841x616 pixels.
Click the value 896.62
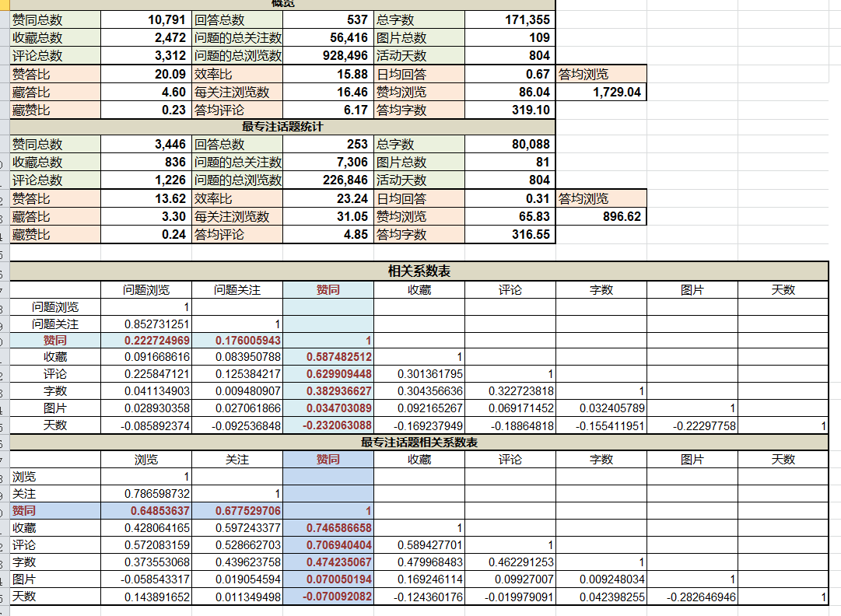[x=601, y=216]
